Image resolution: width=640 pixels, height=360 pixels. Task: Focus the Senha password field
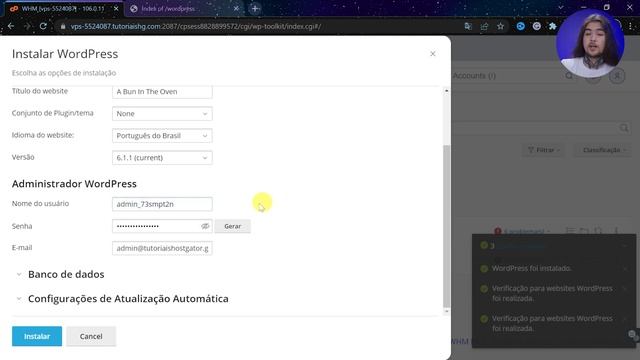[156, 226]
